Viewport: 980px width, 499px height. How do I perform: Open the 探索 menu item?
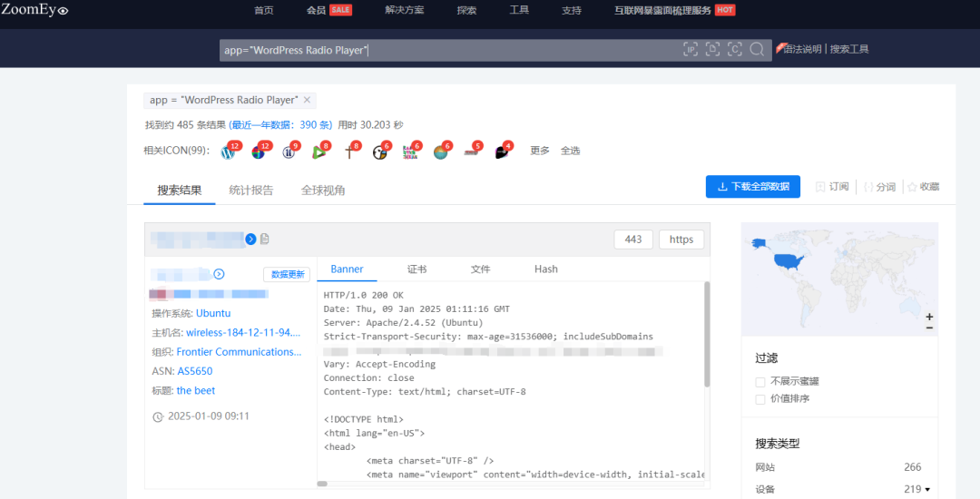click(x=466, y=11)
